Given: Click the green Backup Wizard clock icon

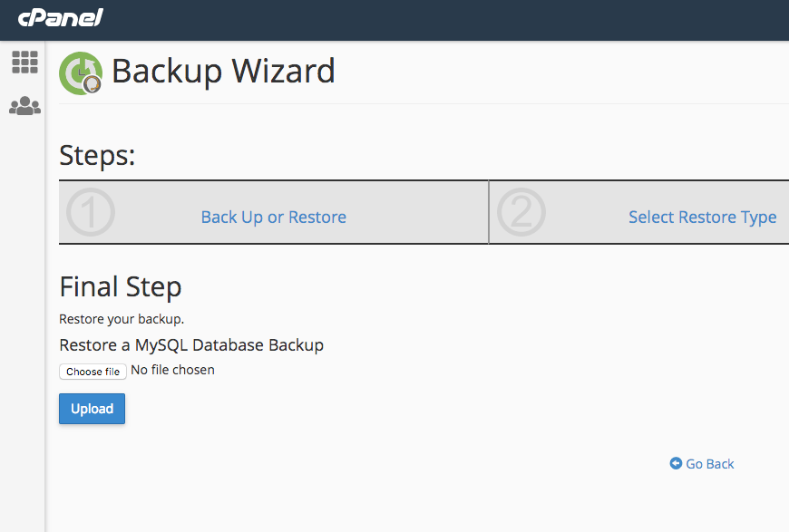Looking at the screenshot, I should point(81,73).
